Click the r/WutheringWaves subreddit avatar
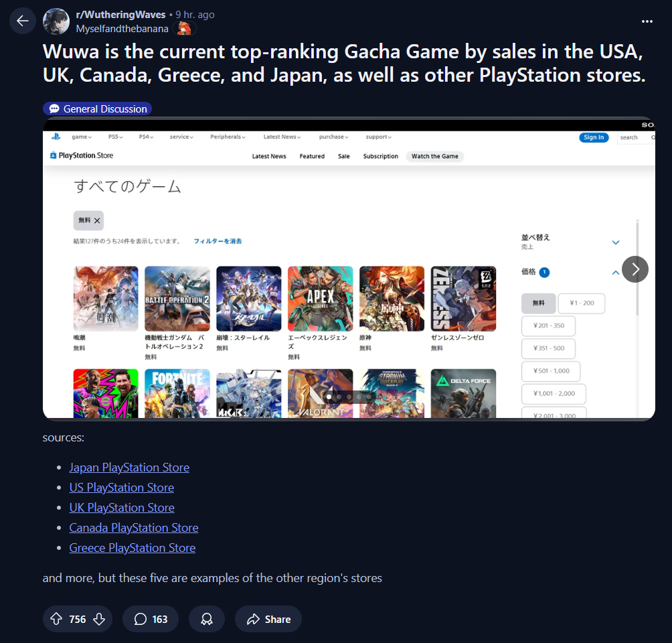672x643 pixels. [56, 21]
